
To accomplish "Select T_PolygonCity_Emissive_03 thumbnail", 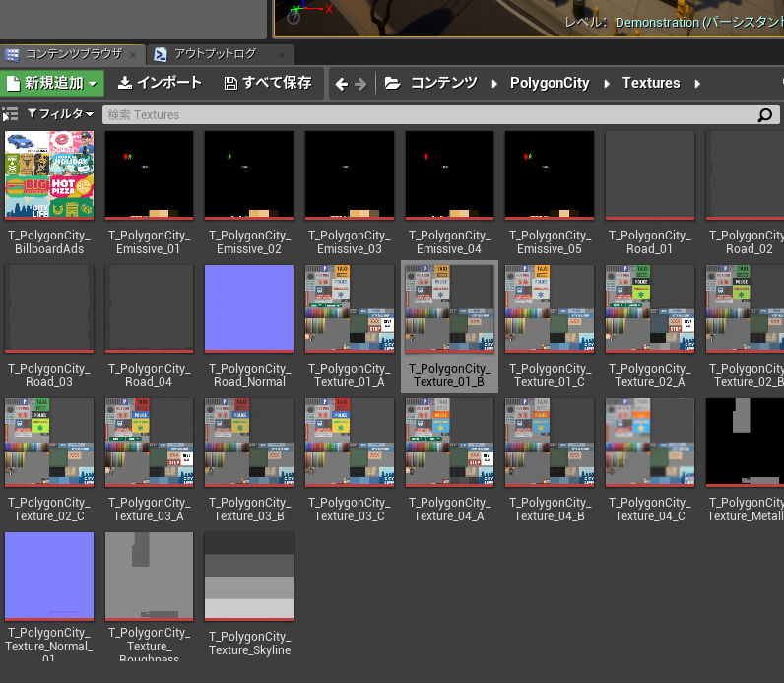I will pos(350,175).
